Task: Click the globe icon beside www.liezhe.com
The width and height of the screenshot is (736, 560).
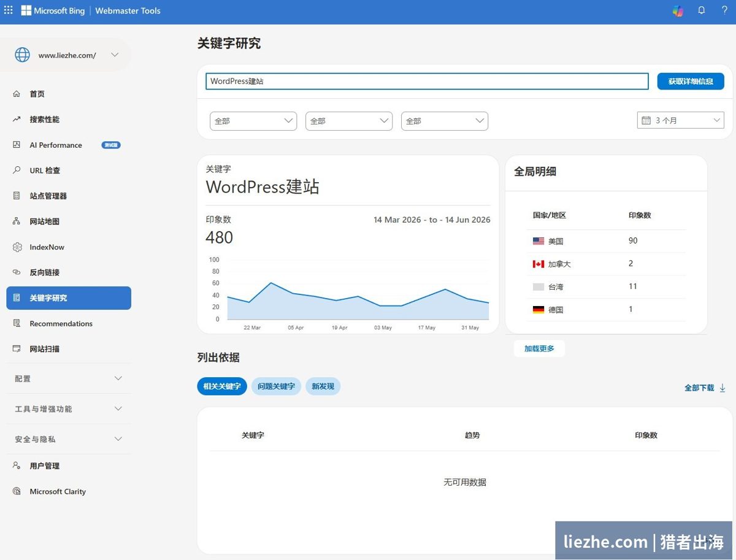Action: 22,55
